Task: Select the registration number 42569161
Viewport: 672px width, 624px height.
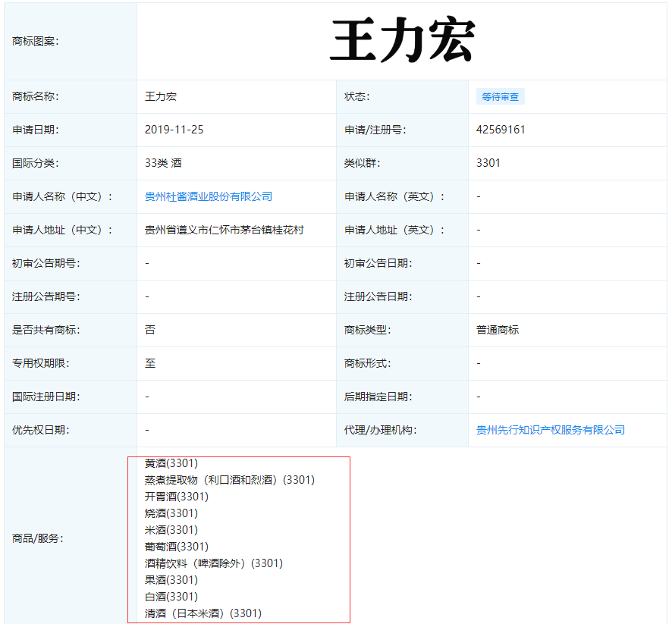Action: pyautogui.click(x=501, y=130)
